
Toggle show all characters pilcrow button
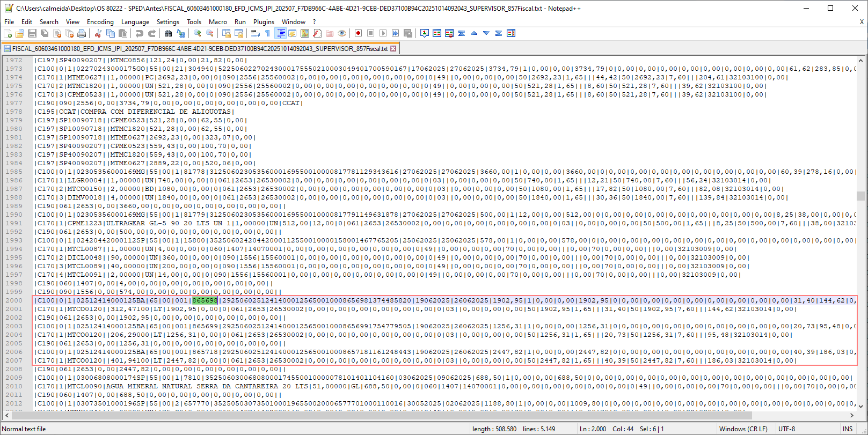267,33
